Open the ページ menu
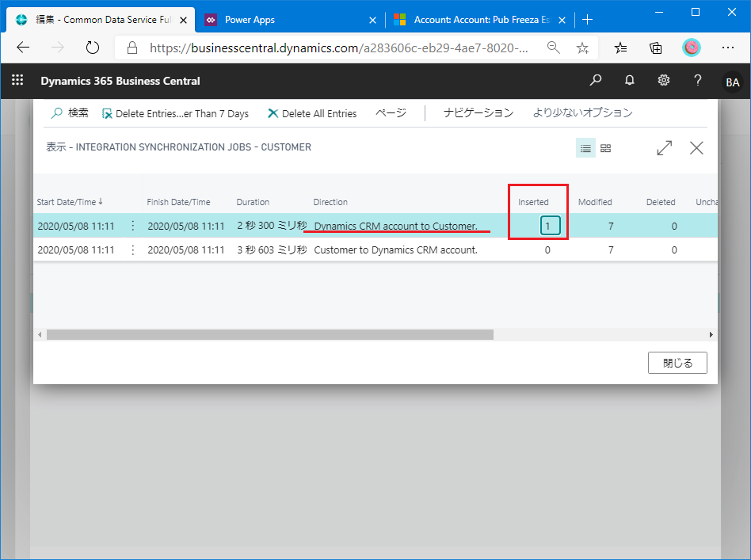 (x=391, y=113)
